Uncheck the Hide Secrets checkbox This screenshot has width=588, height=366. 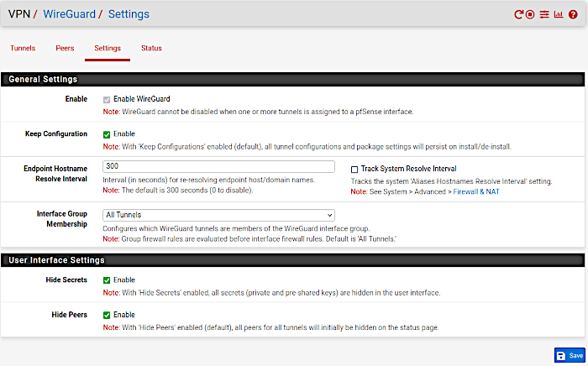pos(107,280)
